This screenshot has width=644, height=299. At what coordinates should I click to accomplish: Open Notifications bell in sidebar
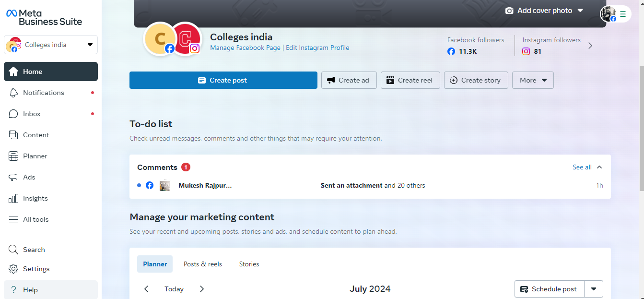click(x=14, y=93)
